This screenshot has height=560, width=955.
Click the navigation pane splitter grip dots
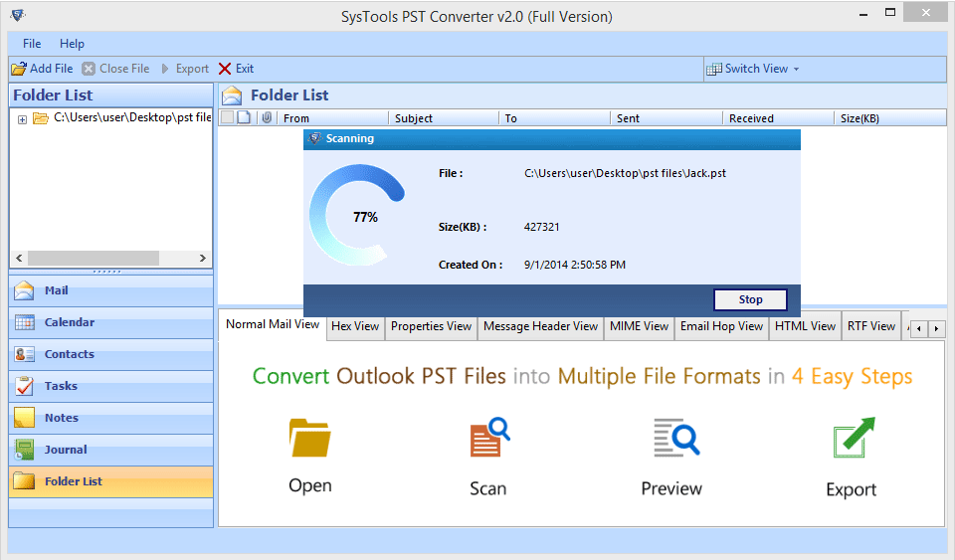(x=107, y=272)
